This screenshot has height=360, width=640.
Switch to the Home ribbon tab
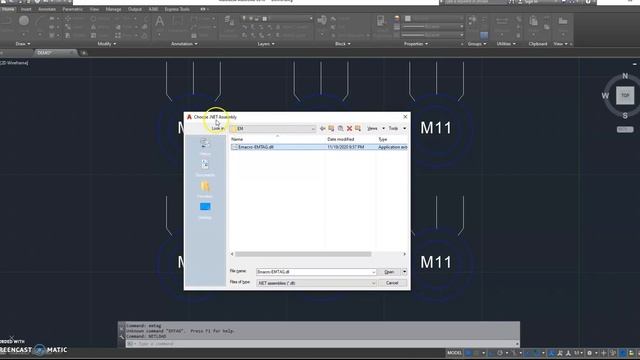[8, 9]
